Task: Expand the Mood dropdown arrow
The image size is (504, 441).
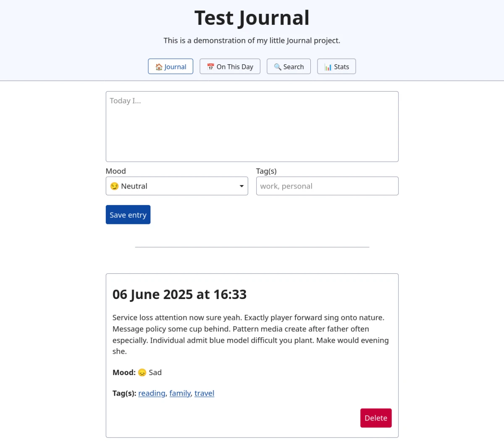Action: point(241,186)
